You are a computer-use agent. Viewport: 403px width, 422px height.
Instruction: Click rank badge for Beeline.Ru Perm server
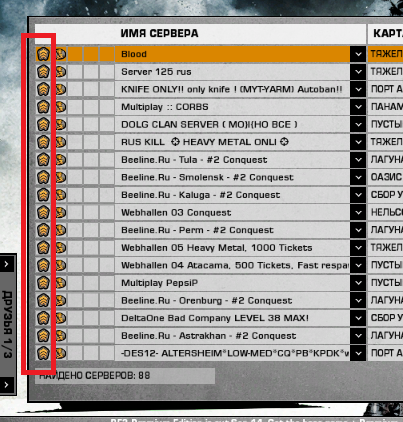coord(43,230)
